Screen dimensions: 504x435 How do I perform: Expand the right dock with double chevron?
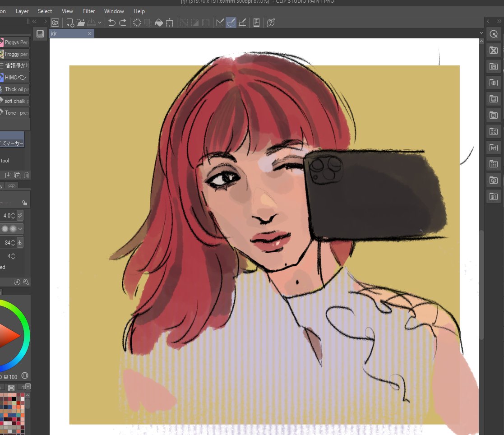pos(499,22)
